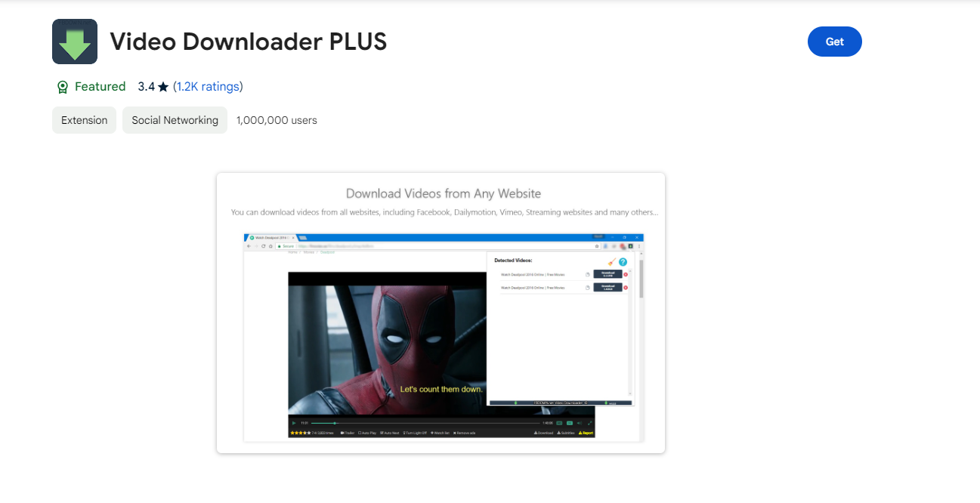Select the Extension category chip
Image resolution: width=980 pixels, height=503 pixels.
(x=84, y=120)
